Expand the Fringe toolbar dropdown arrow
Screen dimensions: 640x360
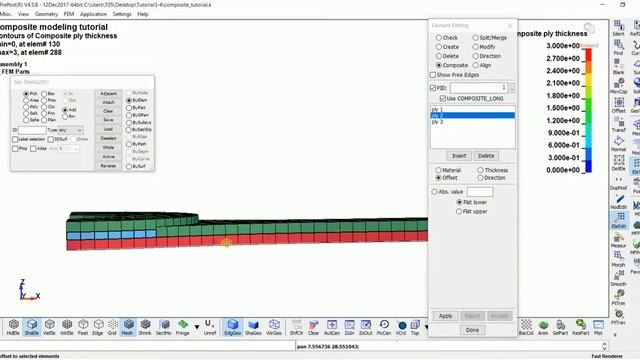(197, 327)
